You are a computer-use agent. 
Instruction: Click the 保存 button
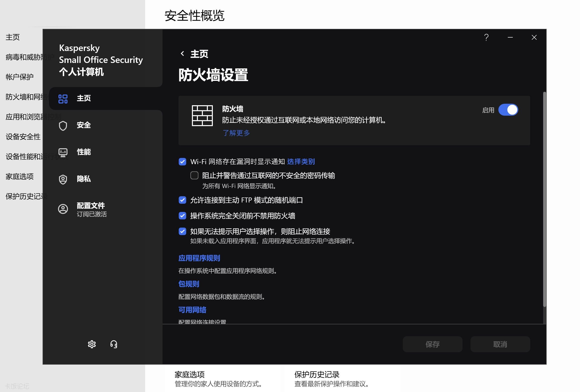(432, 344)
